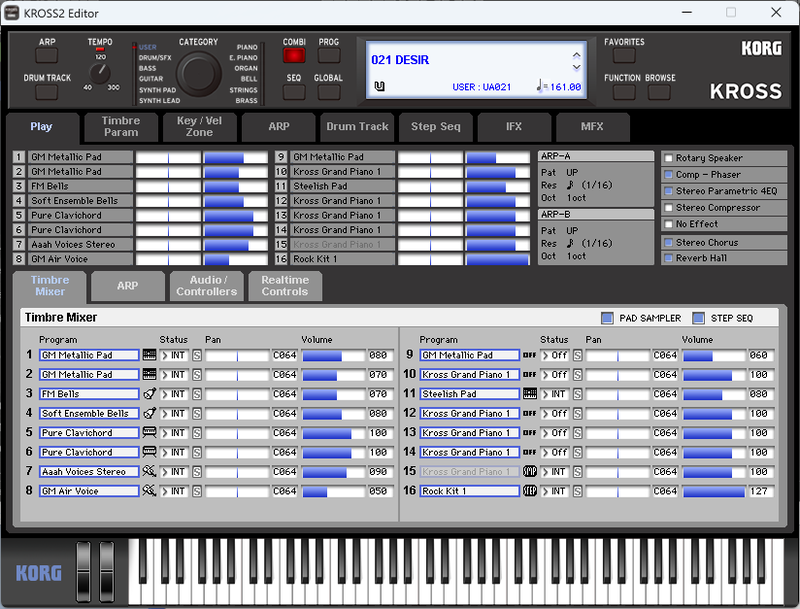Open the IFX tab
Viewport: 800px width, 609px height.
(514, 126)
